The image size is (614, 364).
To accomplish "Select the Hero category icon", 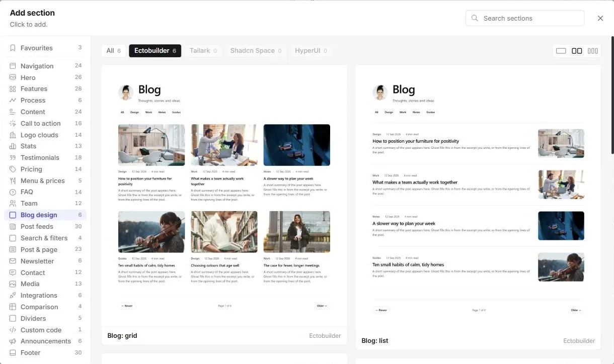I will pyautogui.click(x=13, y=77).
